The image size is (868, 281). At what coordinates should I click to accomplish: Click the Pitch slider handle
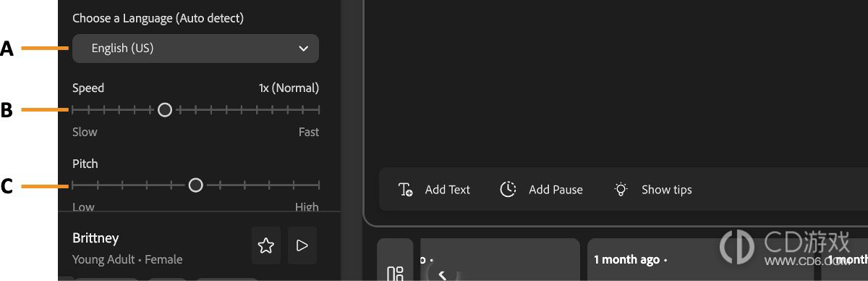click(195, 185)
